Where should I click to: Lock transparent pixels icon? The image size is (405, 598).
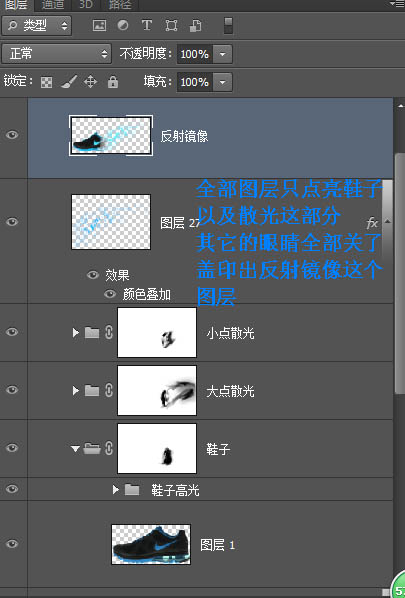tap(47, 82)
